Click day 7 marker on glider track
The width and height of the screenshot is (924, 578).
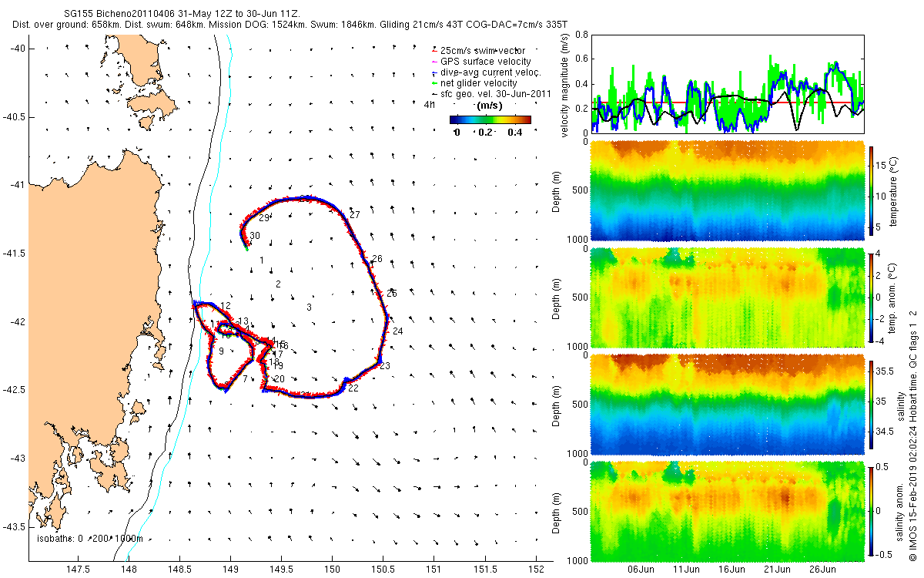(245, 379)
